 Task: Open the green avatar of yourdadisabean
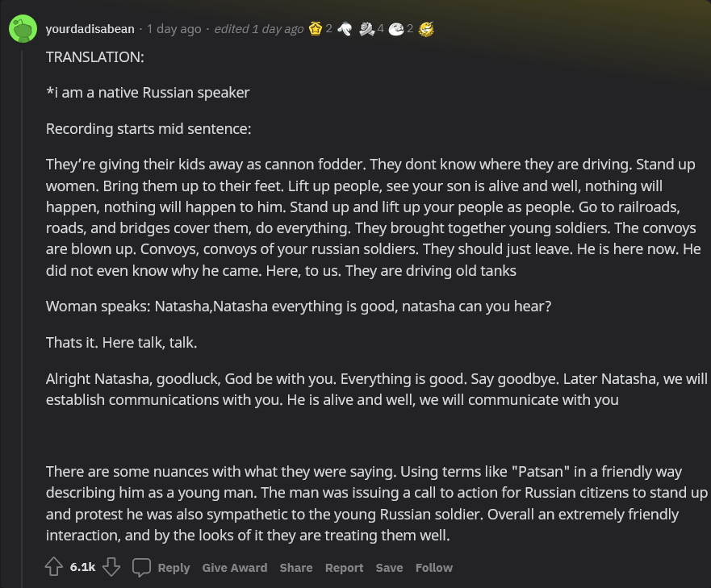coord(23,29)
